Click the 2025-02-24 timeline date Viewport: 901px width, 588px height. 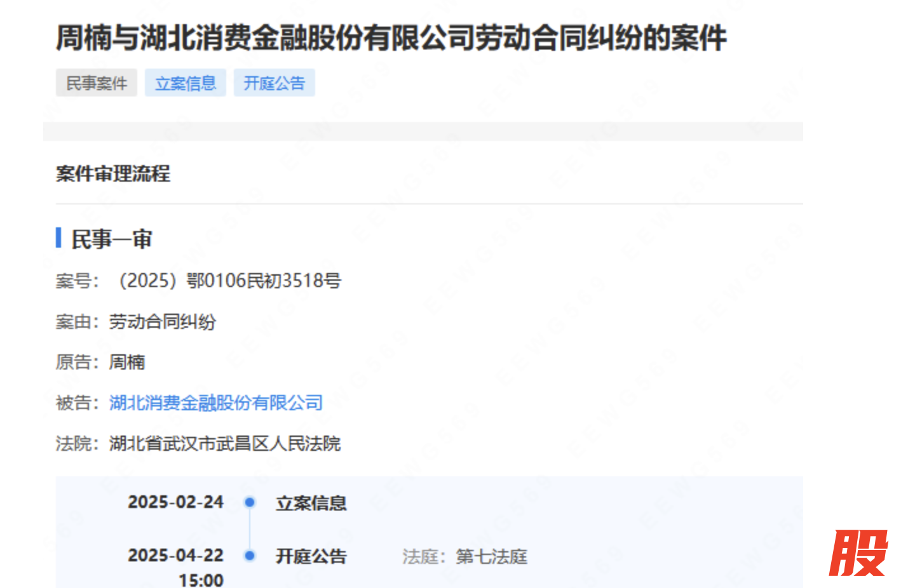tap(175, 502)
